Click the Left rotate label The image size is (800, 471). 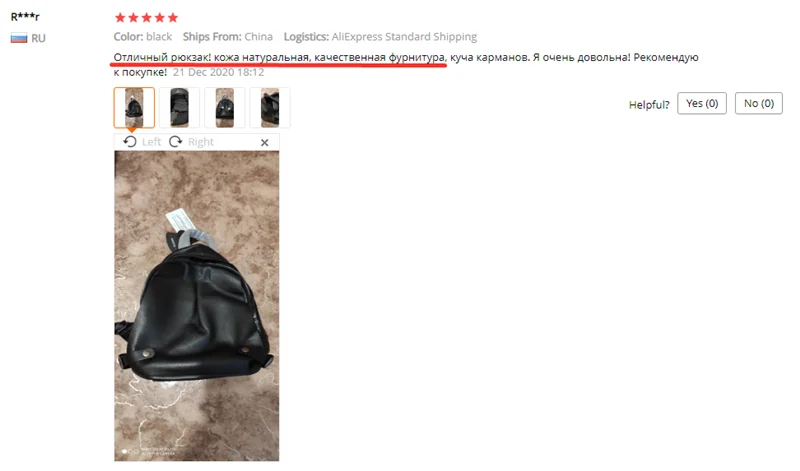click(x=152, y=142)
